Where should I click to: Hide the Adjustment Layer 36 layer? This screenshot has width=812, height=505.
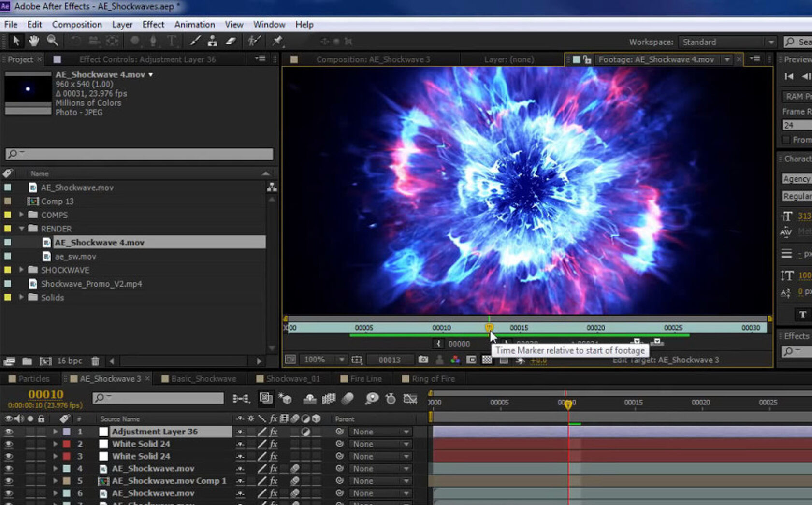click(9, 432)
